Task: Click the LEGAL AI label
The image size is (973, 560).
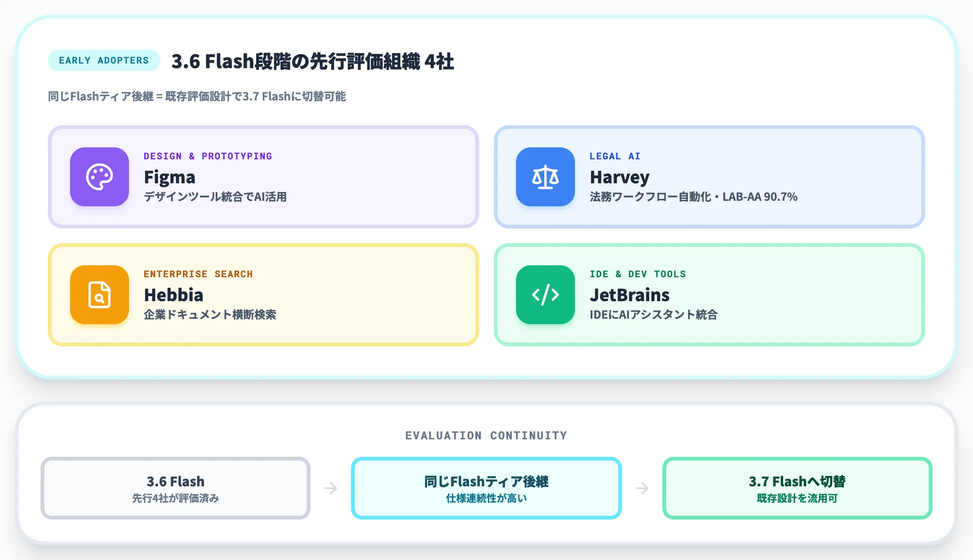Action: (615, 156)
